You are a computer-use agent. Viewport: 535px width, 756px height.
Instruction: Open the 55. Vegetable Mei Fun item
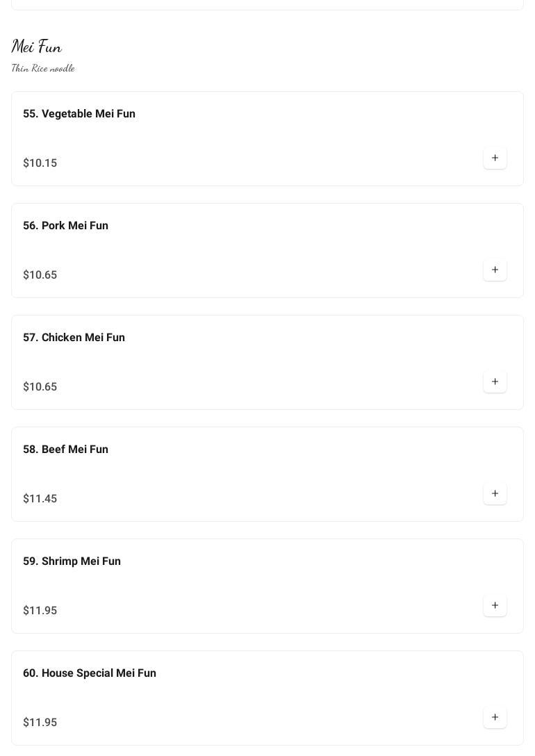(x=79, y=114)
